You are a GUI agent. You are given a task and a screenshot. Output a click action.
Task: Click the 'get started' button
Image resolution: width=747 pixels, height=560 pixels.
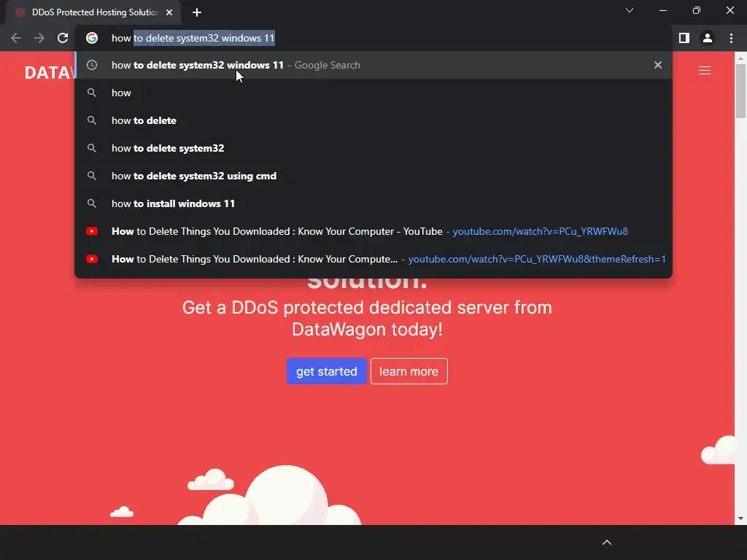[326, 371]
